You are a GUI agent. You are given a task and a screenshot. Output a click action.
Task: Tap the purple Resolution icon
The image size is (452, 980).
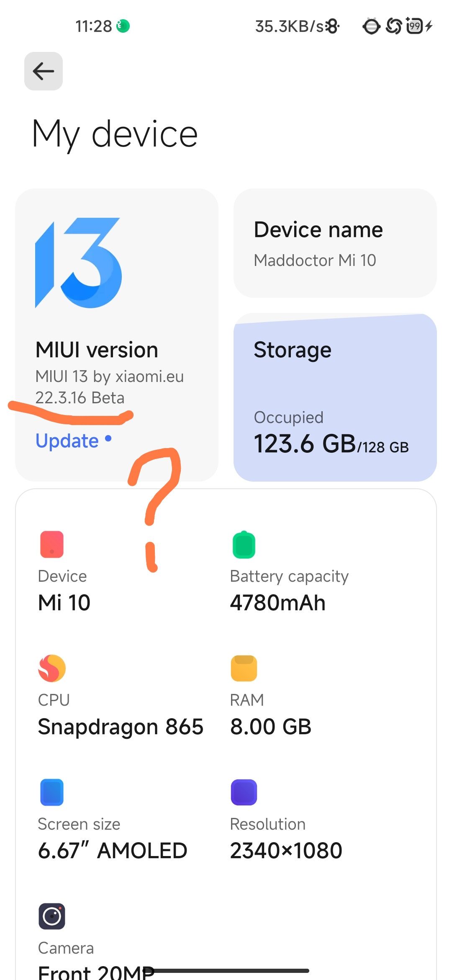244,792
